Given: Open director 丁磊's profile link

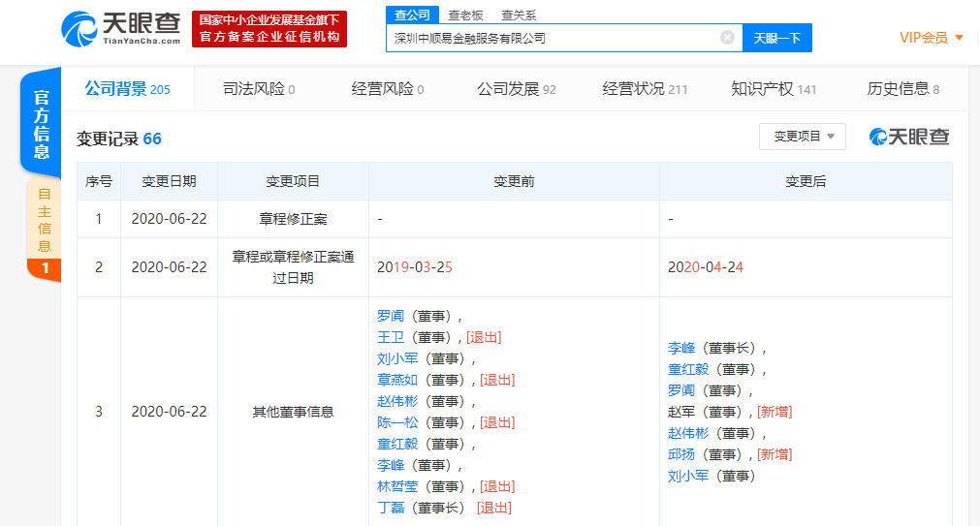Looking at the screenshot, I should 391,508.
